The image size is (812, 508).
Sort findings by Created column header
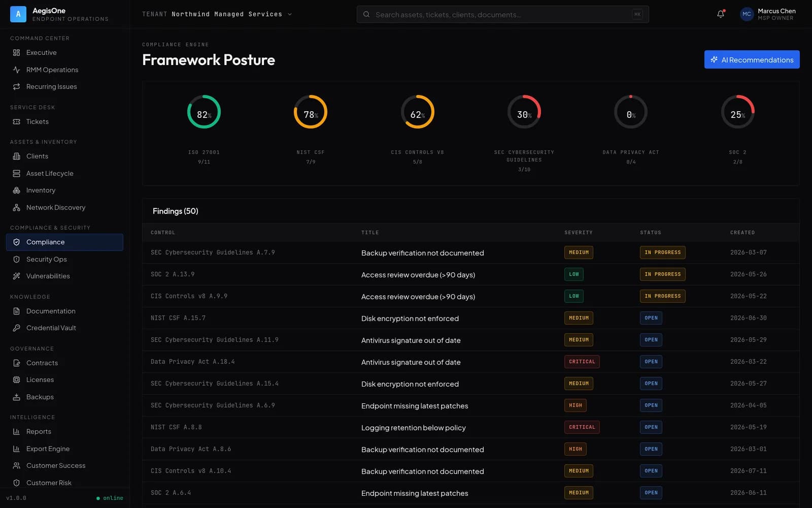tap(742, 233)
